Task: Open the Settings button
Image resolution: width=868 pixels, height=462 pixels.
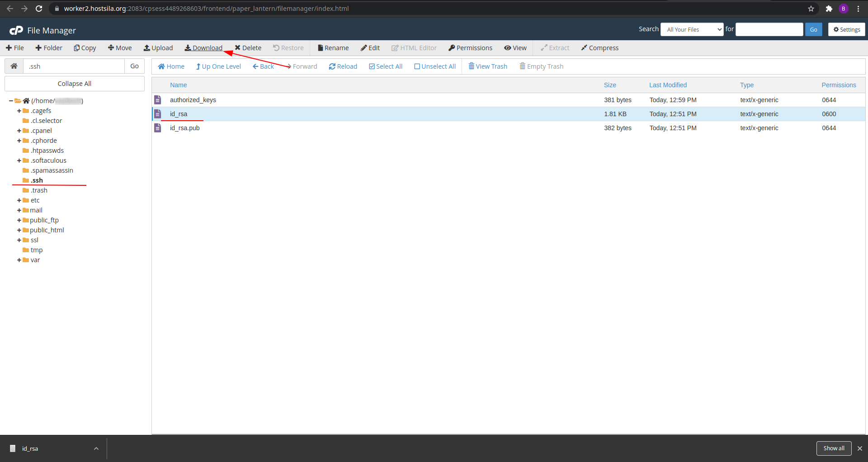Action: tap(846, 29)
